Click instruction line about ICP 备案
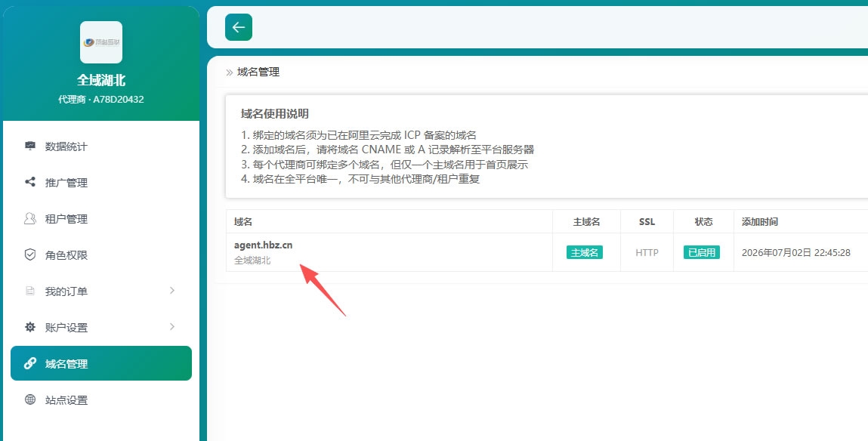868x441 pixels. click(x=359, y=135)
